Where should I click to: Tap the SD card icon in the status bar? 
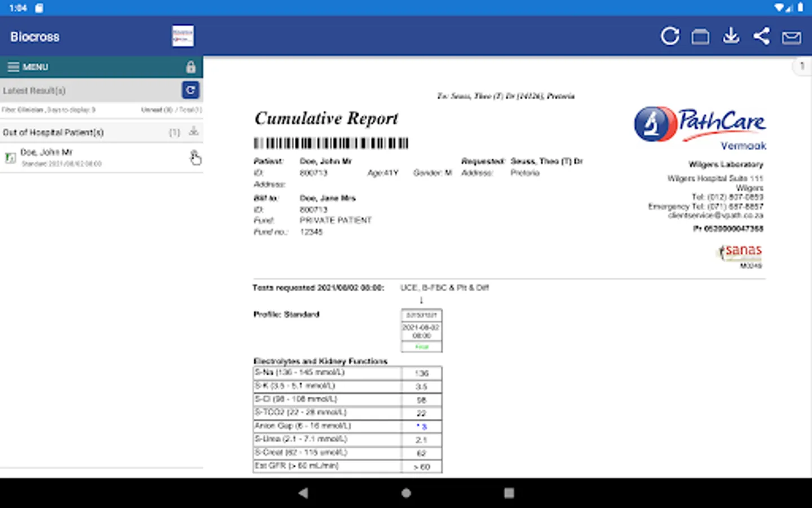point(39,8)
